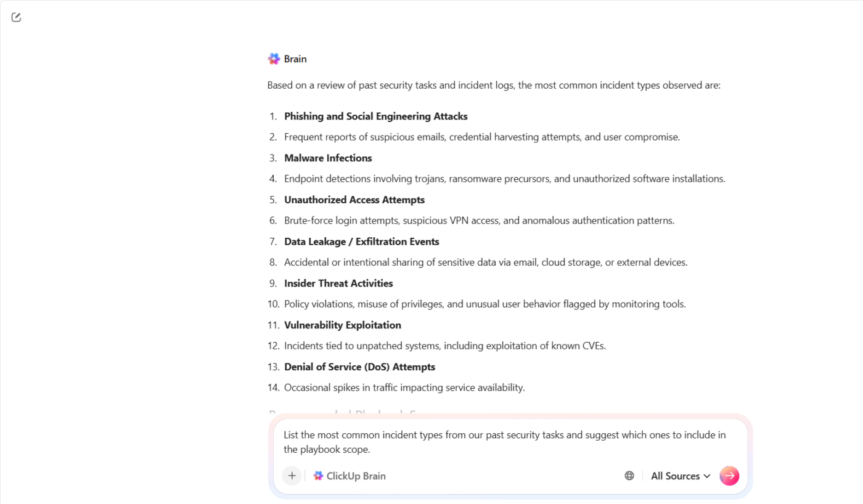Image resolution: width=863 pixels, height=504 pixels.
Task: Click the Brain logo above the response
Action: (274, 59)
